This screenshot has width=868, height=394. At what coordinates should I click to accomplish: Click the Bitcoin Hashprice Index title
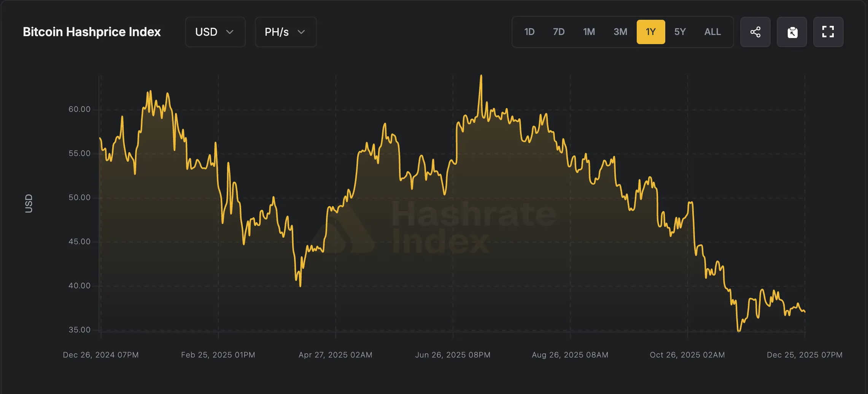coord(92,32)
